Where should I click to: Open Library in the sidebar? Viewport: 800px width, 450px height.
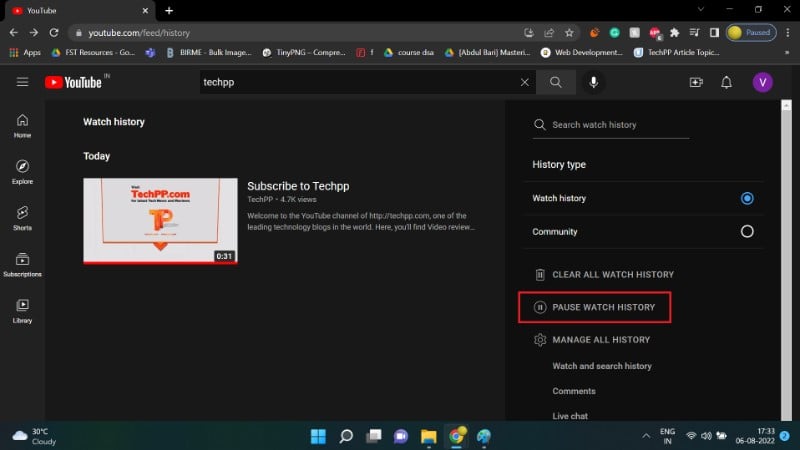(22, 311)
